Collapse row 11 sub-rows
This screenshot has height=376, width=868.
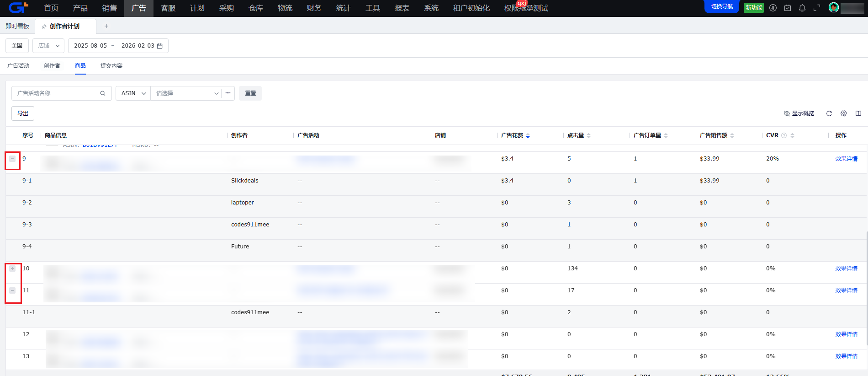coord(12,290)
